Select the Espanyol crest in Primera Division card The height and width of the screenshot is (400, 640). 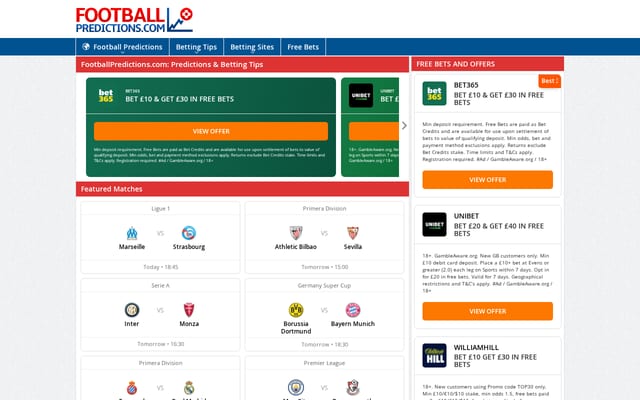132,388
